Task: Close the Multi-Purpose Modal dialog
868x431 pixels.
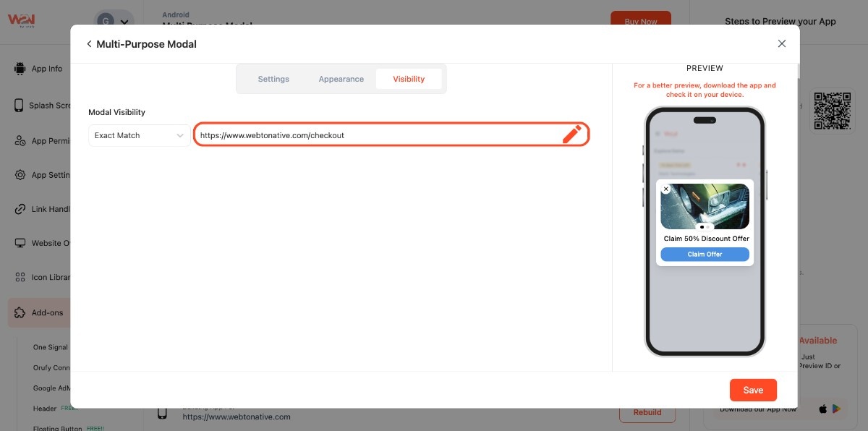Action: tap(781, 43)
